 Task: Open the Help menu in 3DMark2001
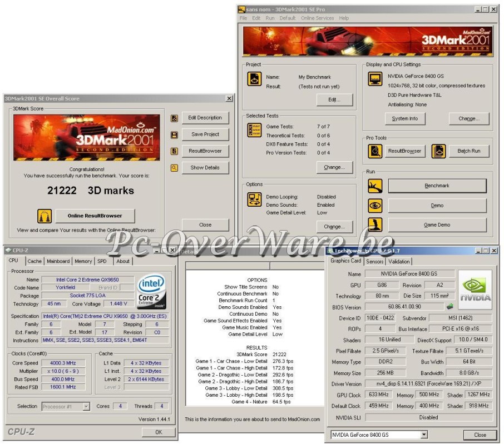click(344, 18)
